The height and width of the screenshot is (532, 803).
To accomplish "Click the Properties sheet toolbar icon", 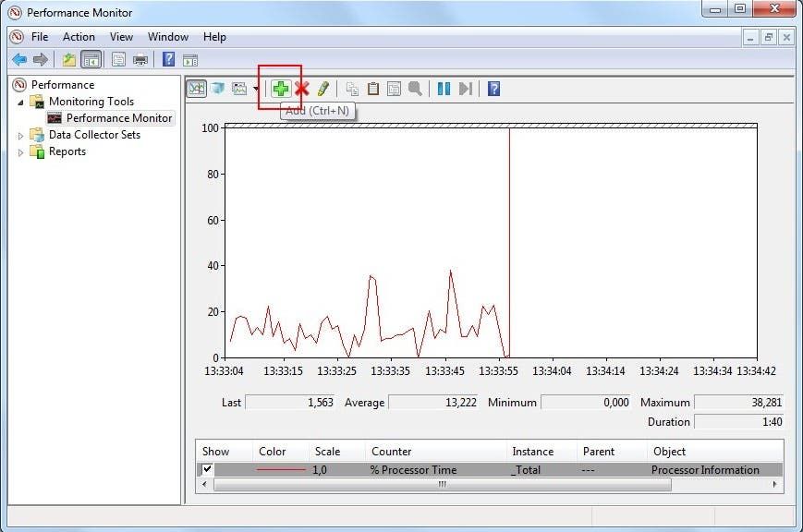I will [119, 60].
